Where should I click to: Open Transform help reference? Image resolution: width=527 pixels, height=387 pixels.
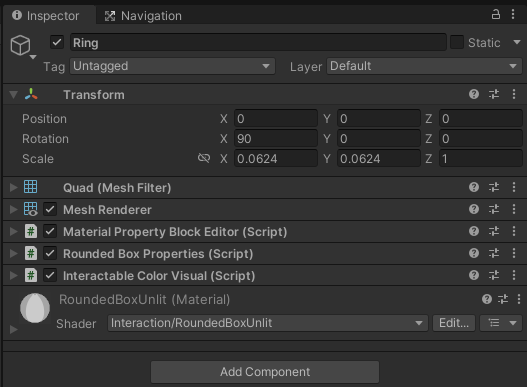point(474,94)
